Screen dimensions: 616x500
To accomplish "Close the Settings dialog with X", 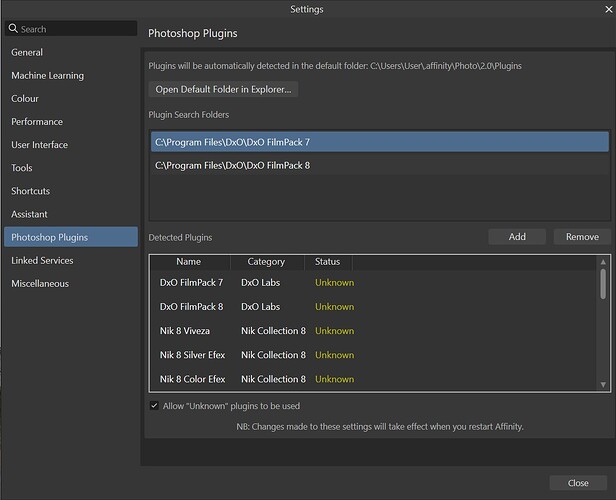I will click(x=609, y=9).
